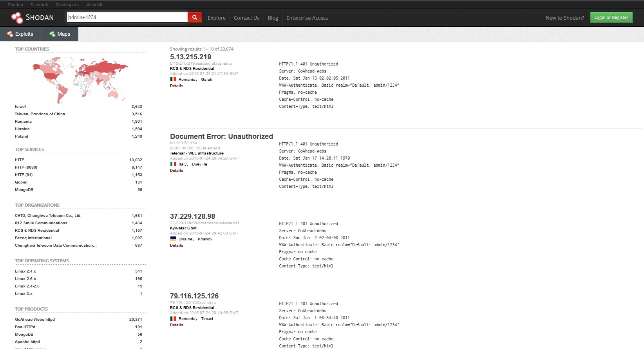Filter by CHTD, Chunghwa Telecom Co., Ltd.
The width and height of the screenshot is (644, 349).
click(48, 216)
